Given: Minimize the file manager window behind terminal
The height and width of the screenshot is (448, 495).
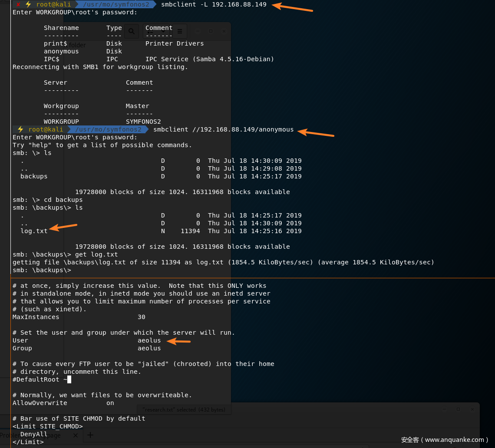Looking at the screenshot, I should (198, 31).
